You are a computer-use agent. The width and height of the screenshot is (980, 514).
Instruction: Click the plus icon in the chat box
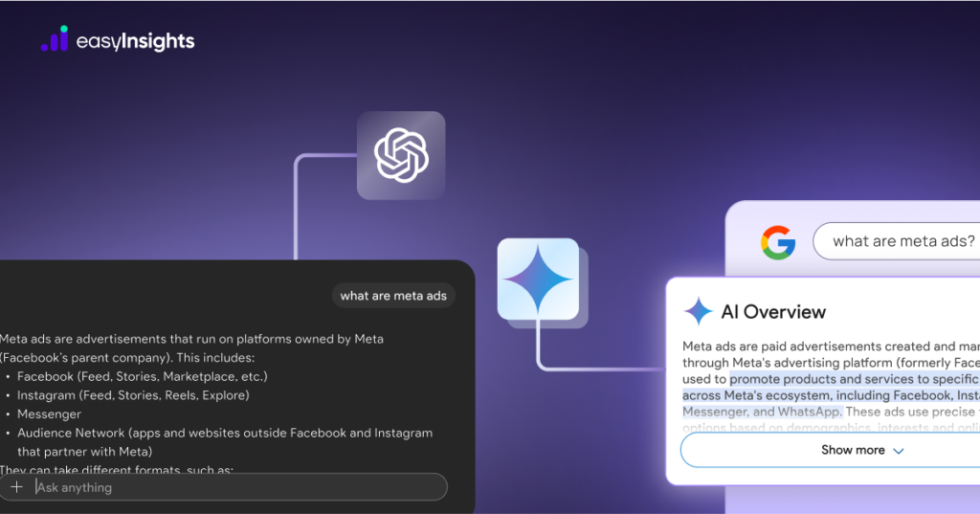click(17, 487)
